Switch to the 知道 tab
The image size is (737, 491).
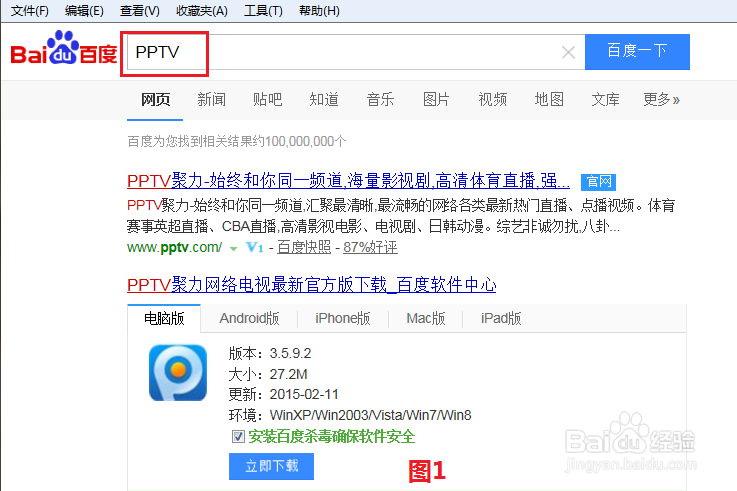click(324, 100)
